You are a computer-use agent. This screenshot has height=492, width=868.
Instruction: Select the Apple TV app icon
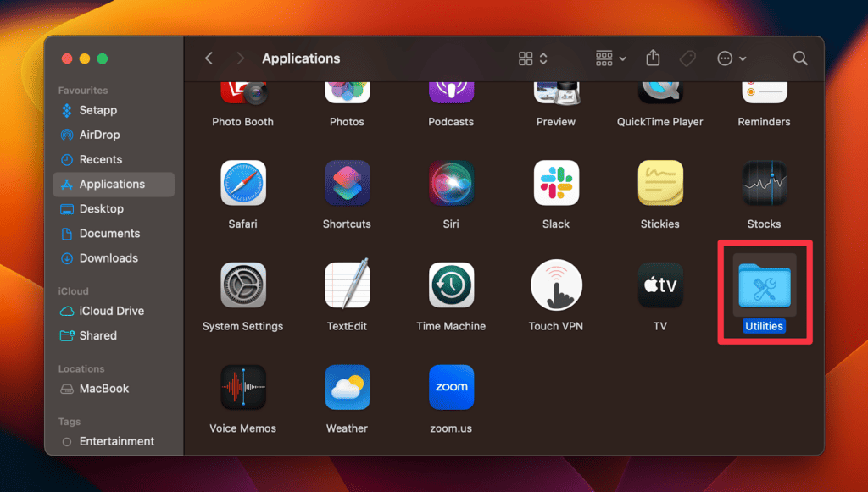pos(659,285)
